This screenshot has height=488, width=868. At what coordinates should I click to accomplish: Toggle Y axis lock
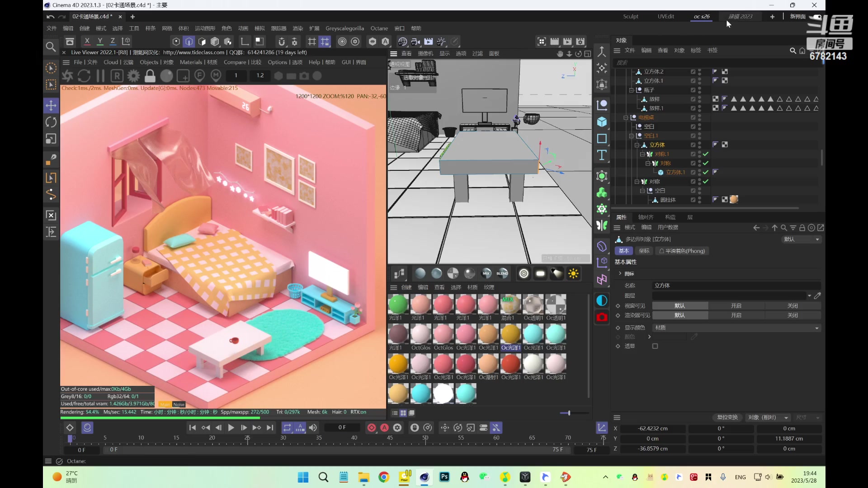point(100,42)
